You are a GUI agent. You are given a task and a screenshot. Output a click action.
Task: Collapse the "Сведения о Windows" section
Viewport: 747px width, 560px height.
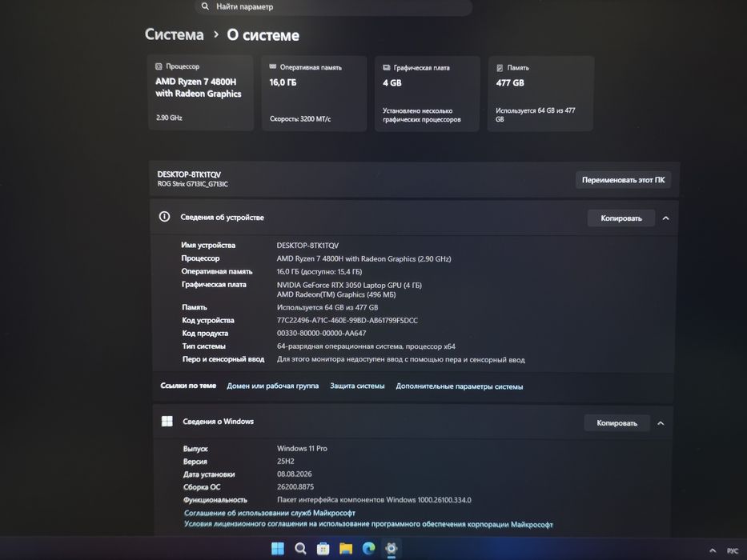(661, 423)
